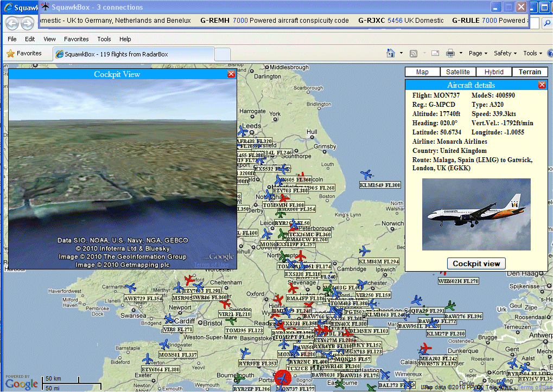Click the aircraft icon near Leeds
The height and width of the screenshot is (392, 553).
pos(242,131)
